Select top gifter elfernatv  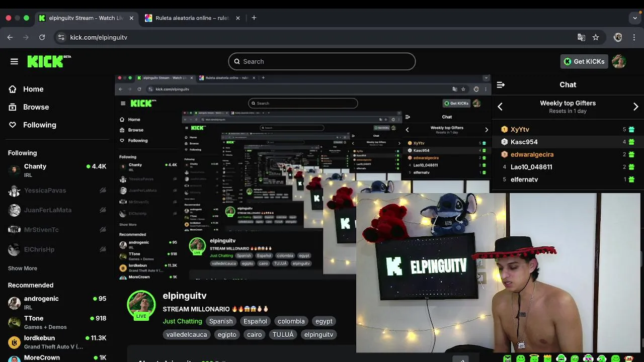pyautogui.click(x=524, y=179)
